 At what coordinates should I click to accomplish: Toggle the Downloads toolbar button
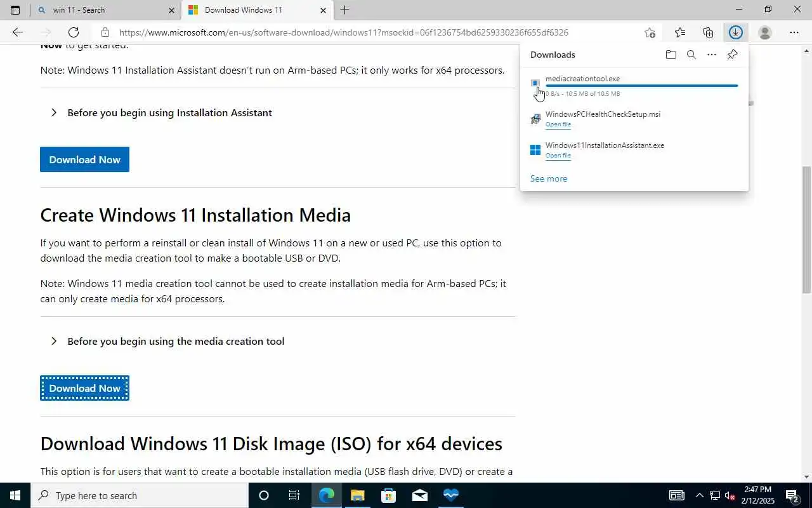click(736, 32)
